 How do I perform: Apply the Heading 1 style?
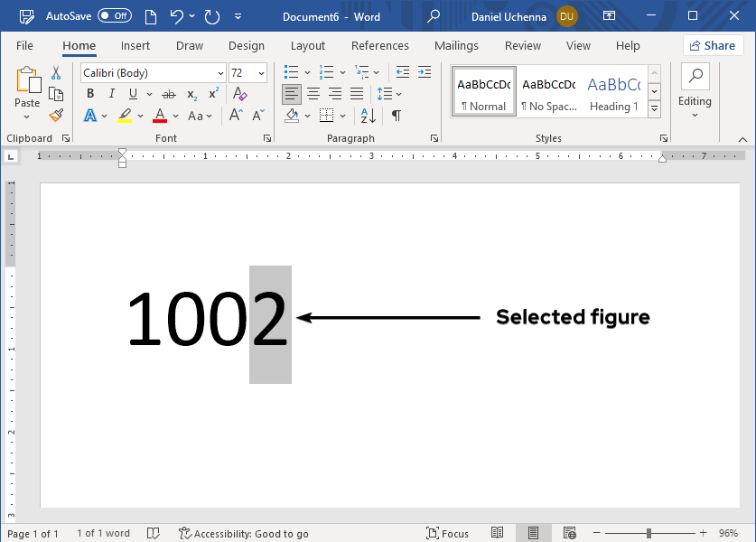point(614,91)
